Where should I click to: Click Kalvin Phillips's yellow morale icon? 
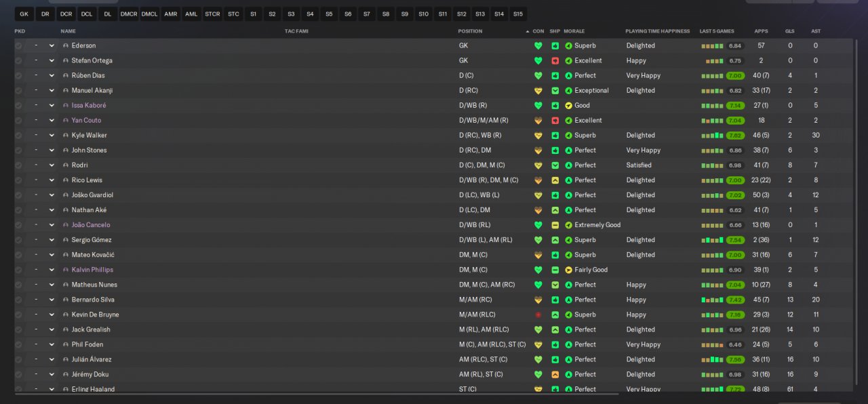click(x=568, y=270)
